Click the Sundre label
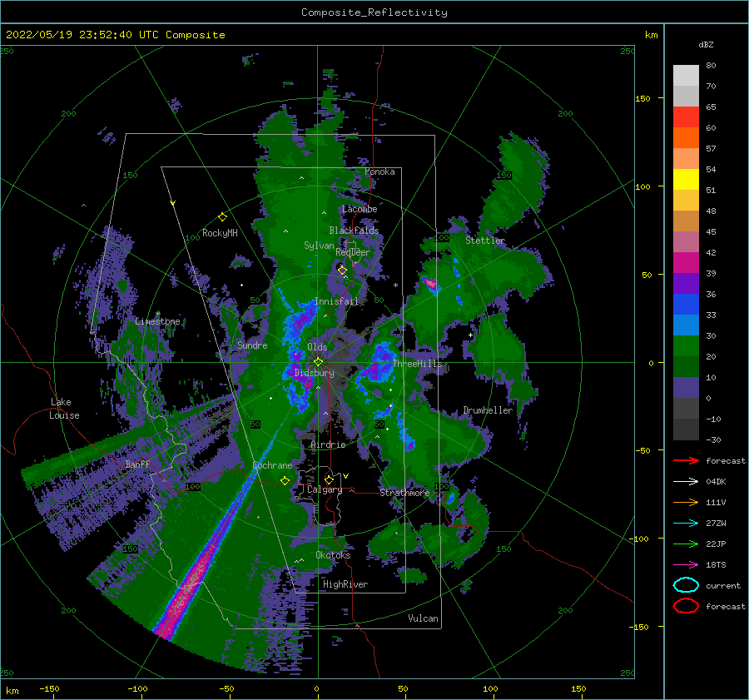This screenshot has height=700, width=749. (x=253, y=345)
